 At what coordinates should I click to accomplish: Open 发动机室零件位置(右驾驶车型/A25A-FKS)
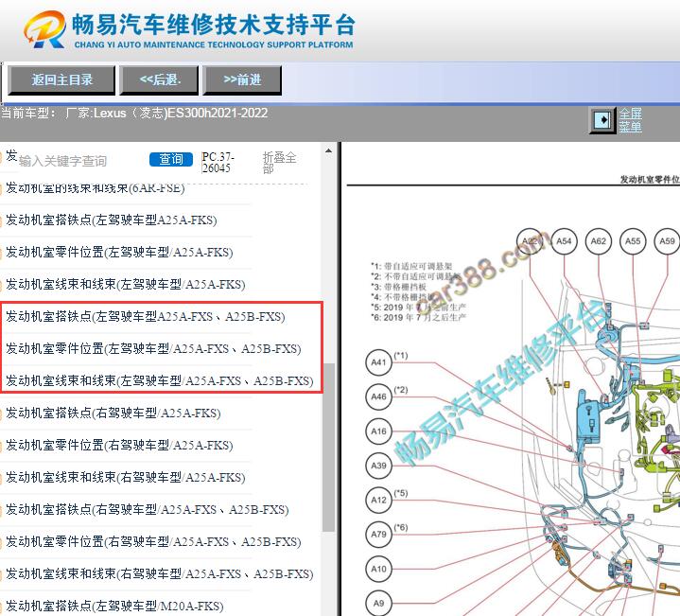tap(119, 445)
